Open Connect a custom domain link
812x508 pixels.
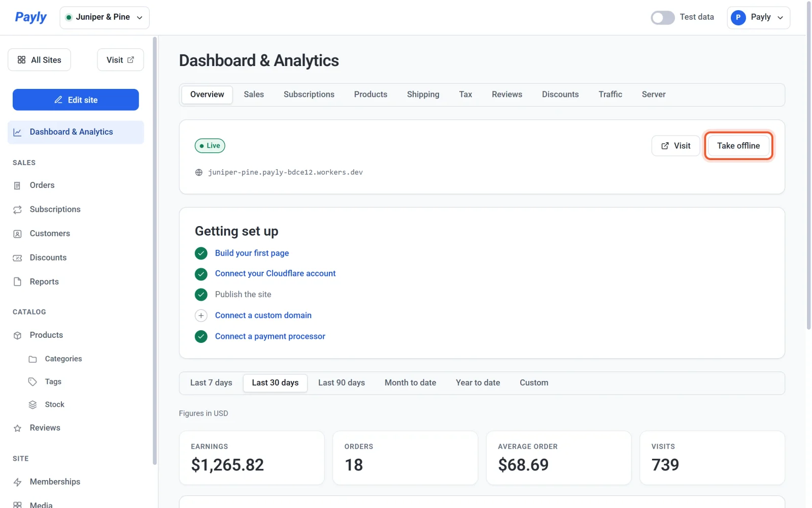[x=263, y=315]
